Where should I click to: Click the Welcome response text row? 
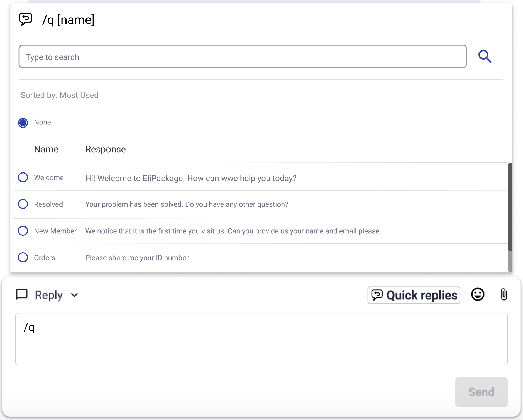[x=191, y=178]
